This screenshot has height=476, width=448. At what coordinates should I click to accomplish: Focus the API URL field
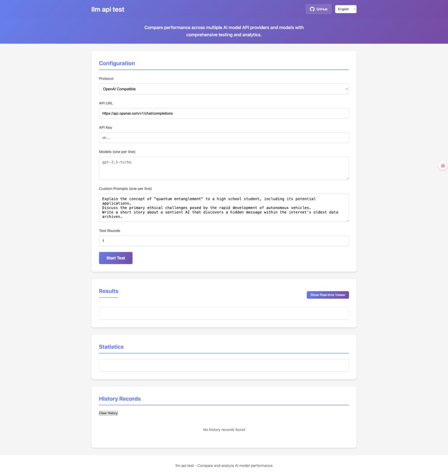pos(224,113)
